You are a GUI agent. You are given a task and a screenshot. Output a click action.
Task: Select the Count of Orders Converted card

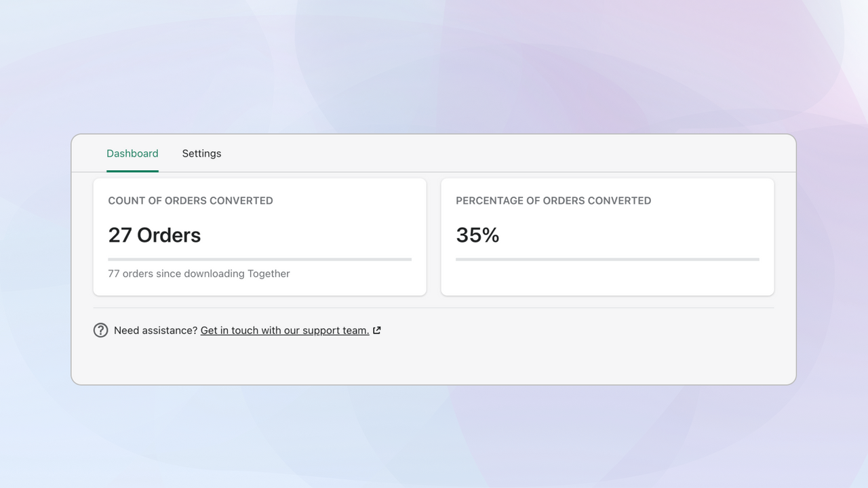coord(260,237)
